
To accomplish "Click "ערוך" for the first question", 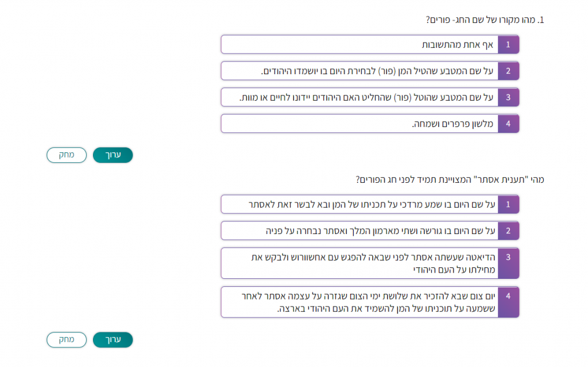I will coord(113,155).
